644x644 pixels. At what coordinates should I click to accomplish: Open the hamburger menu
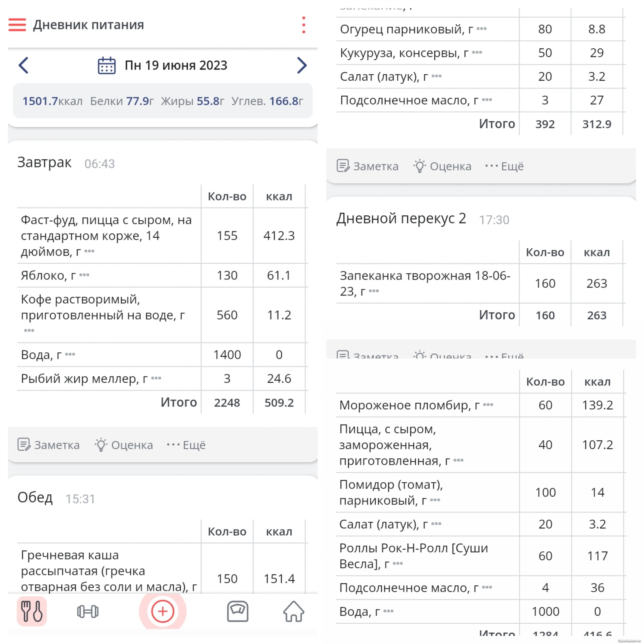pyautogui.click(x=17, y=25)
